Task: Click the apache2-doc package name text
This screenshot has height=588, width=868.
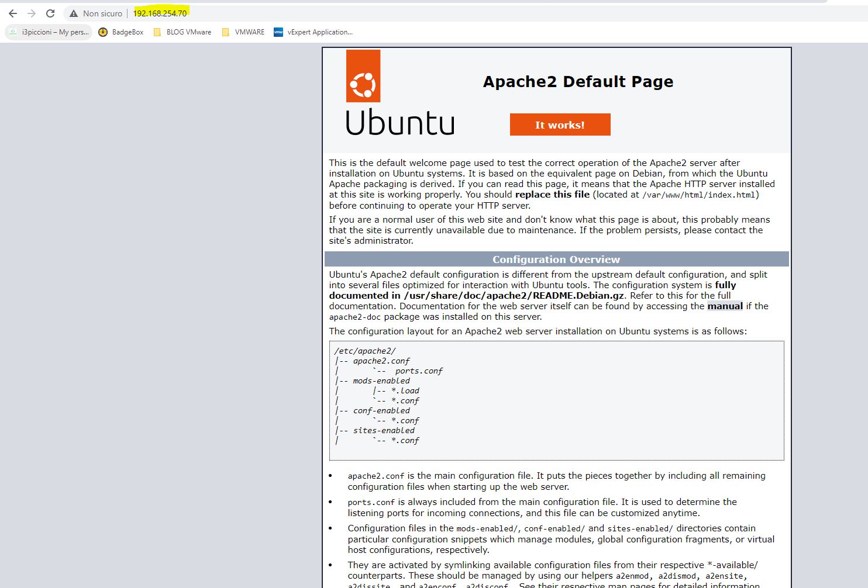Action: coord(355,317)
